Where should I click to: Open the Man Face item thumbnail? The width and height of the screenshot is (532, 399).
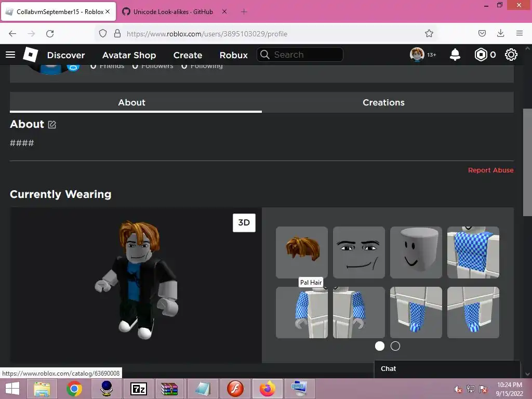coord(359,252)
